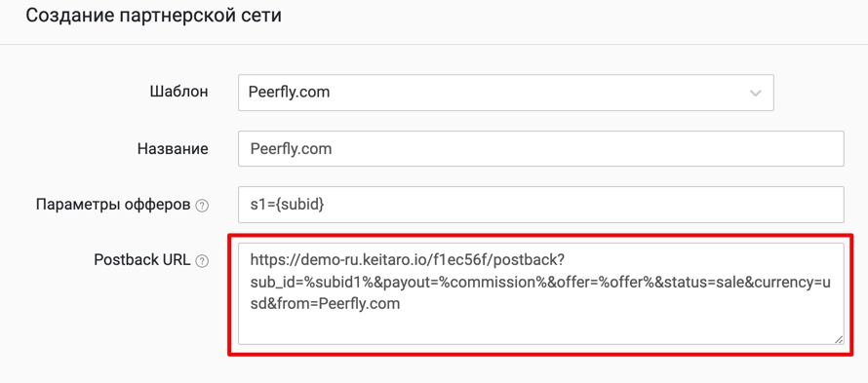Click the help icon beside Параметры офферов

tap(203, 206)
